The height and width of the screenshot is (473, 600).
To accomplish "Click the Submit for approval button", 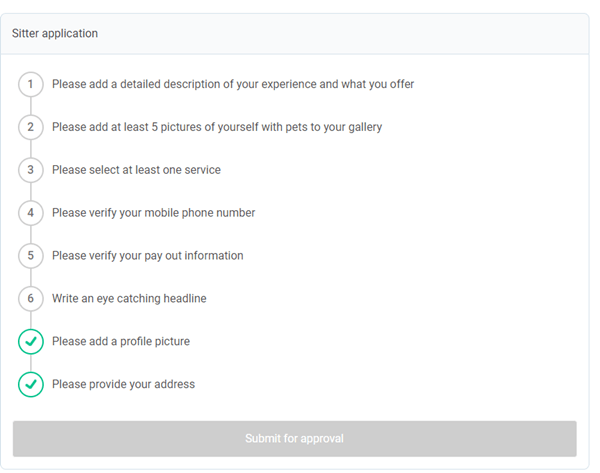I will point(295,439).
